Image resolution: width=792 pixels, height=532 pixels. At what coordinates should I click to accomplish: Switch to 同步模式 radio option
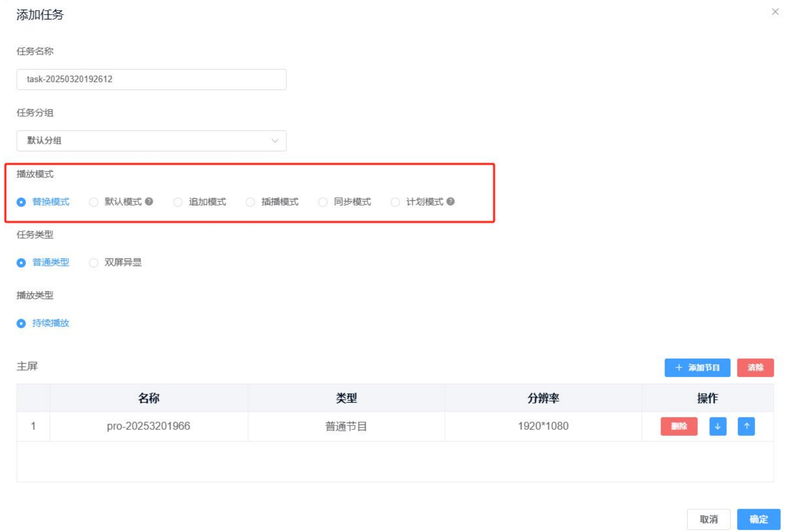coord(323,202)
